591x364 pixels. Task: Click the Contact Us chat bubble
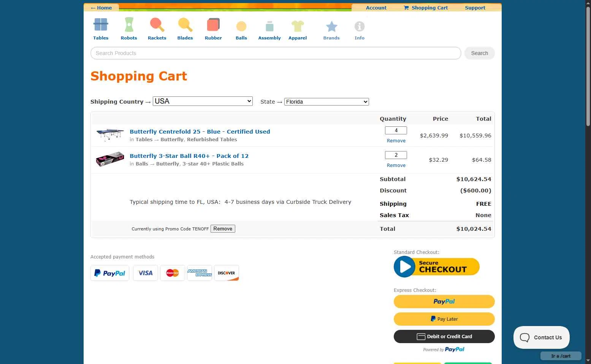tap(541, 337)
